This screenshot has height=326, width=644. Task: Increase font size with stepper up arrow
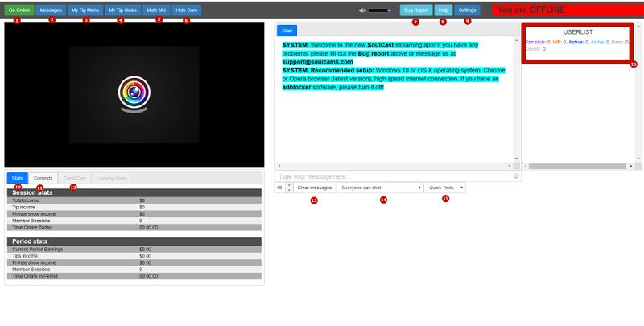[289, 184]
